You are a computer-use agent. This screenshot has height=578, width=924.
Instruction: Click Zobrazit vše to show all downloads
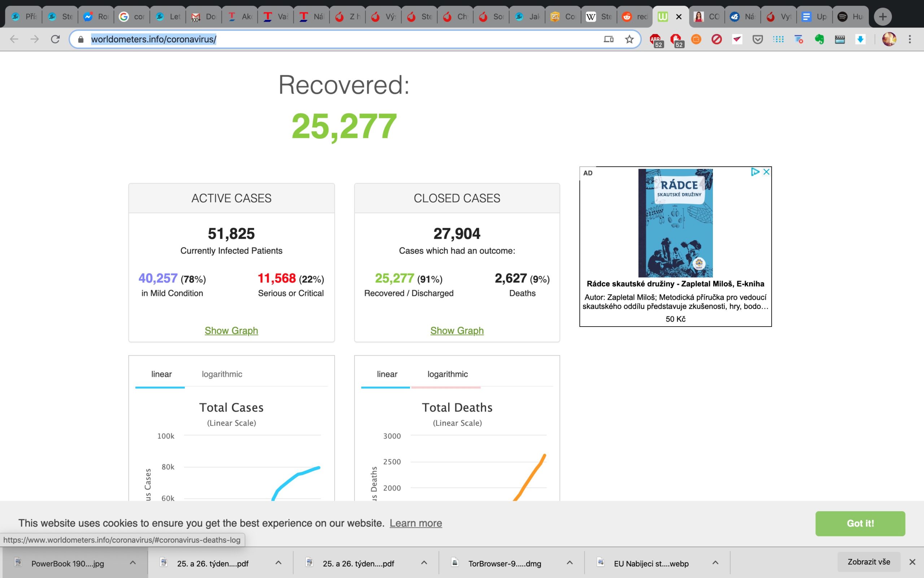(869, 562)
